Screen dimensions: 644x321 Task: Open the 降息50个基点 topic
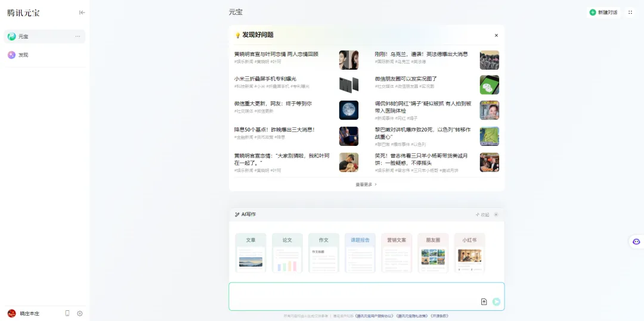coord(274,130)
